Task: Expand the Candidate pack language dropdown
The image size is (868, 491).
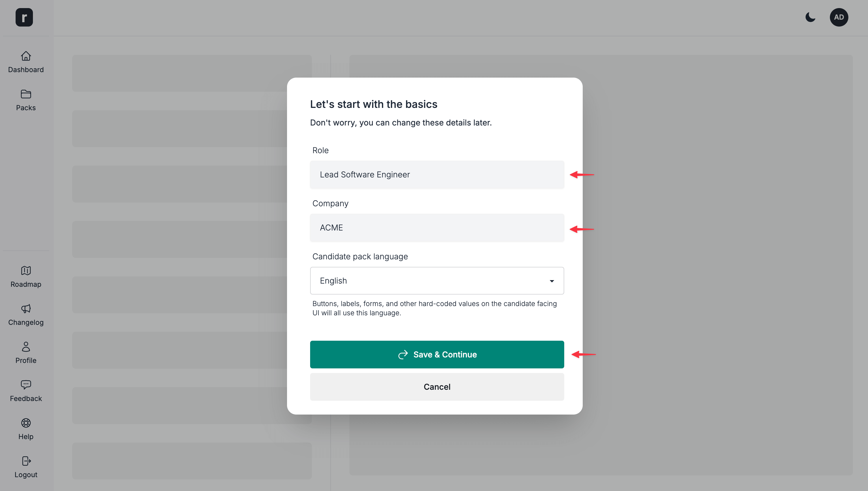Action: [437, 281]
